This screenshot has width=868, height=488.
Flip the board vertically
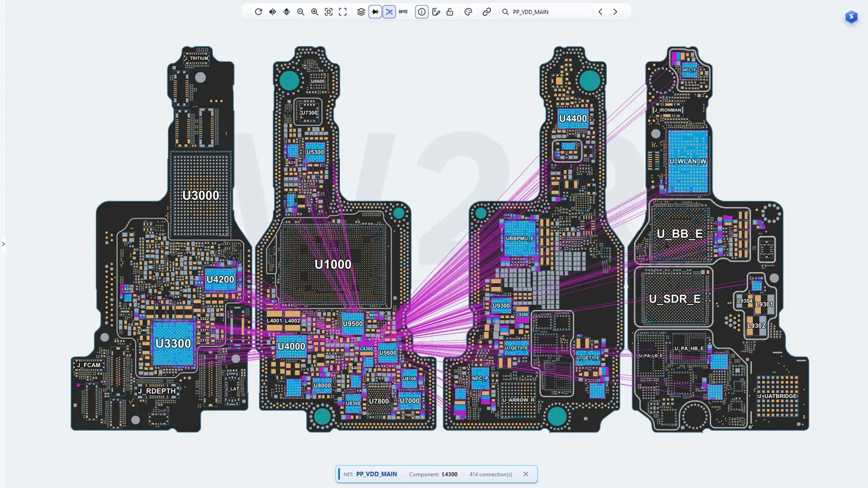coord(286,11)
